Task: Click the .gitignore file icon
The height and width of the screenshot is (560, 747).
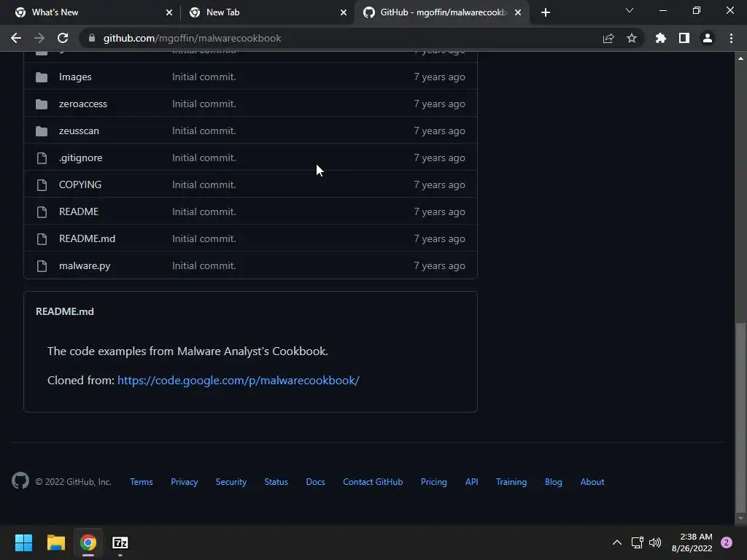Action: 42,158
